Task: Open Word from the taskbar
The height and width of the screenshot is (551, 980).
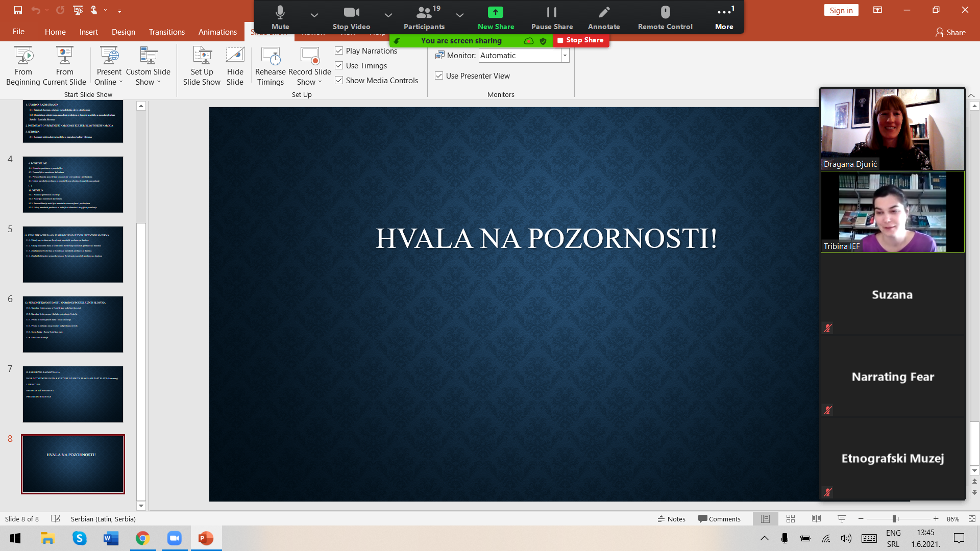Action: click(x=111, y=538)
